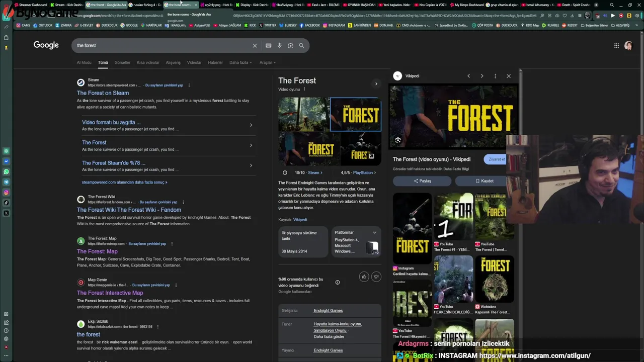Click the Google search input field
Screen dimensions: 644x362
[x=163, y=46]
